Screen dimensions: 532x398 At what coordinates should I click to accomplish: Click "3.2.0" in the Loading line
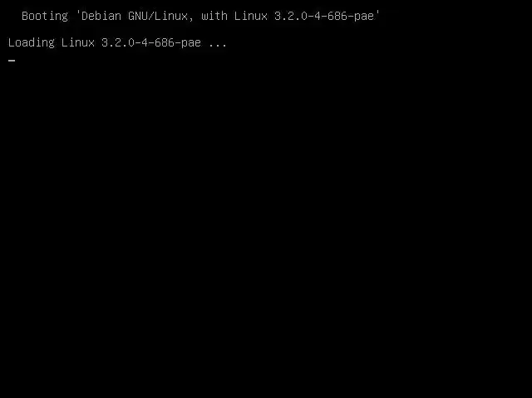(118, 42)
